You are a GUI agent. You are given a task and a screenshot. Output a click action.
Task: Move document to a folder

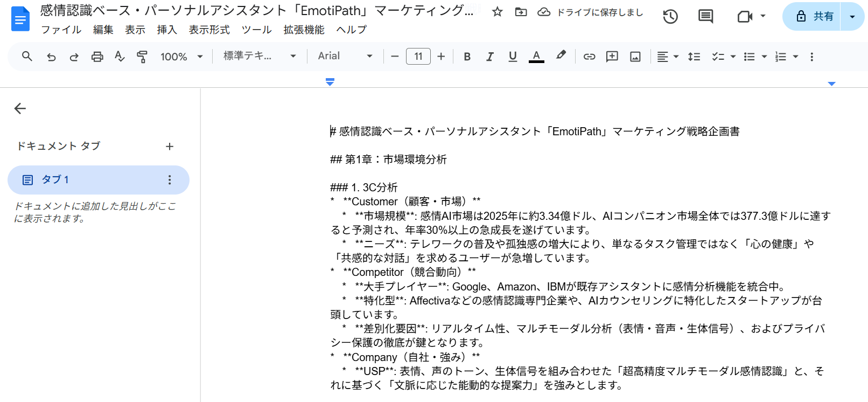click(521, 12)
